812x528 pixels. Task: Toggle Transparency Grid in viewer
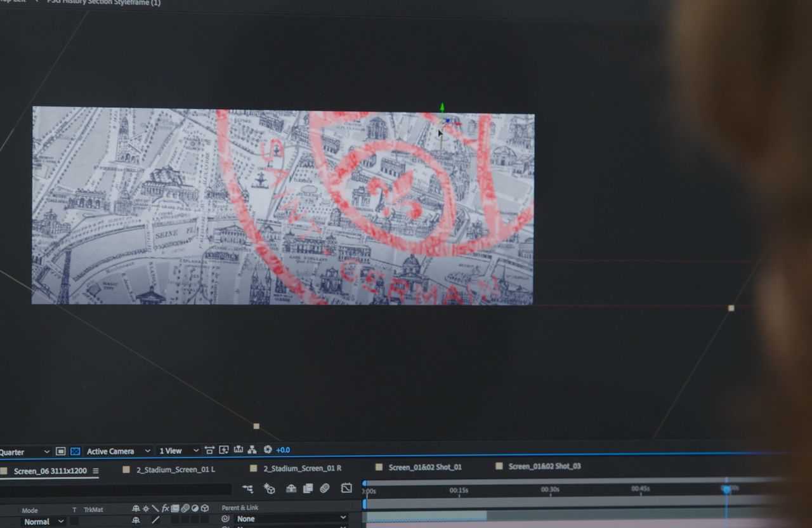(75, 451)
